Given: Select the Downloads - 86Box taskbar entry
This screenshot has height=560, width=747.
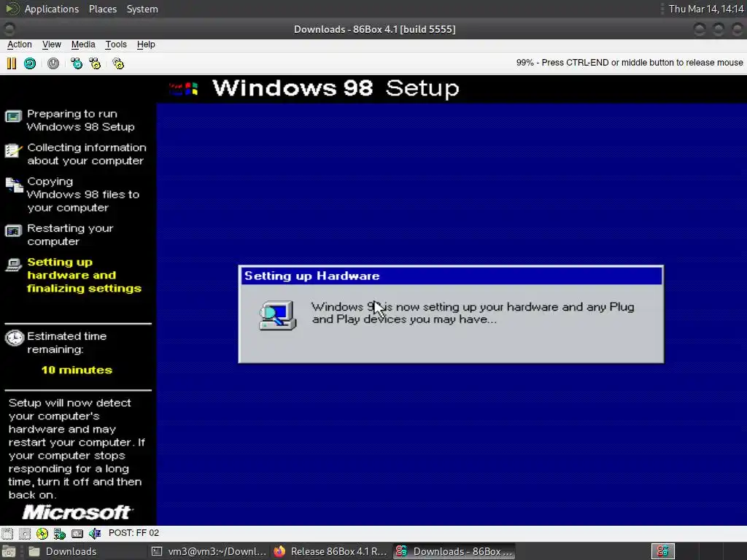Looking at the screenshot, I should point(454,551).
